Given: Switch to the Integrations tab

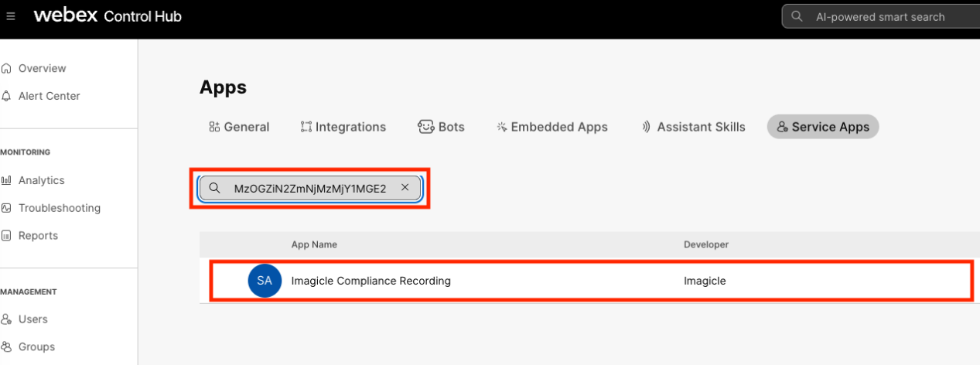Looking at the screenshot, I should click(343, 127).
